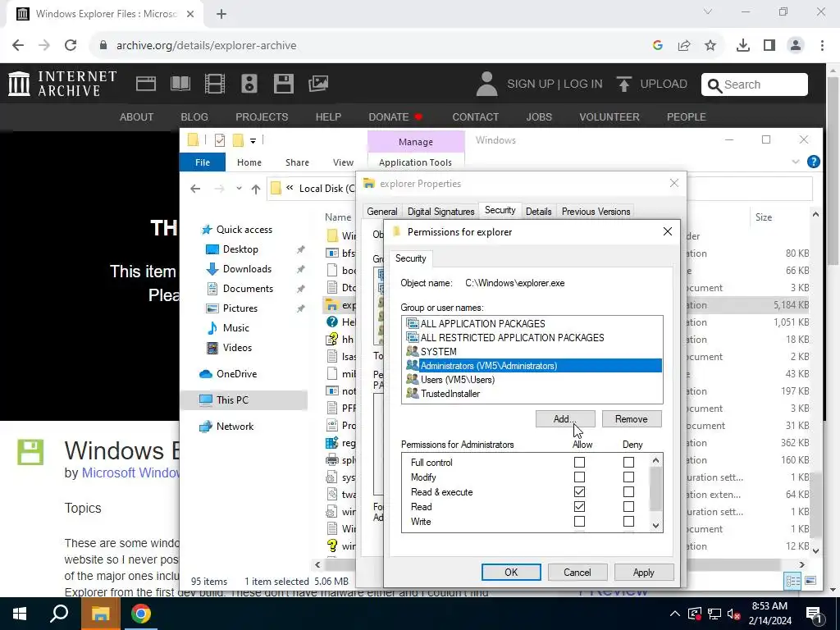Switch to details view in File Explorer
The height and width of the screenshot is (630, 840).
tap(792, 581)
